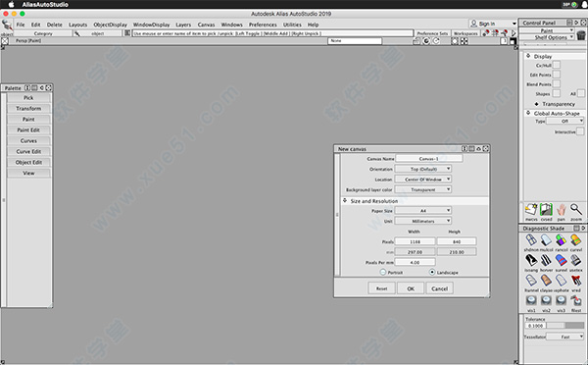Select the Portrait radio button
The height and width of the screenshot is (365, 588).
383,272
